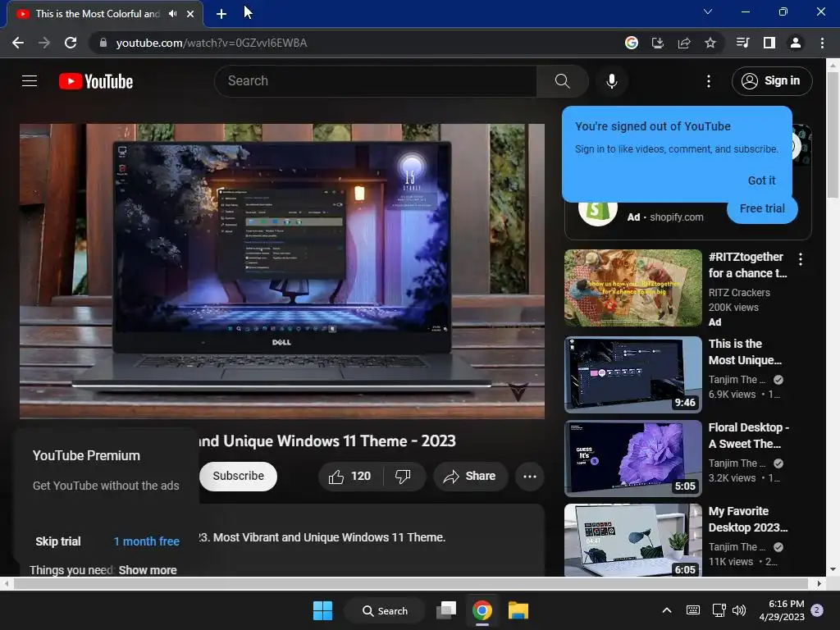Image resolution: width=840 pixels, height=630 pixels.
Task: Share this page via toolbar icon
Action: (x=683, y=43)
